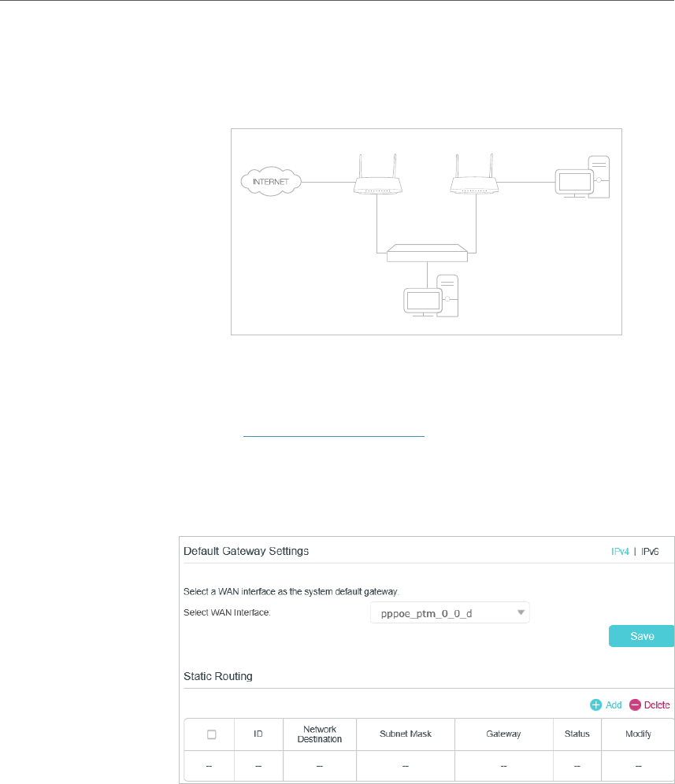Click the Network Destination column header

pos(320,734)
